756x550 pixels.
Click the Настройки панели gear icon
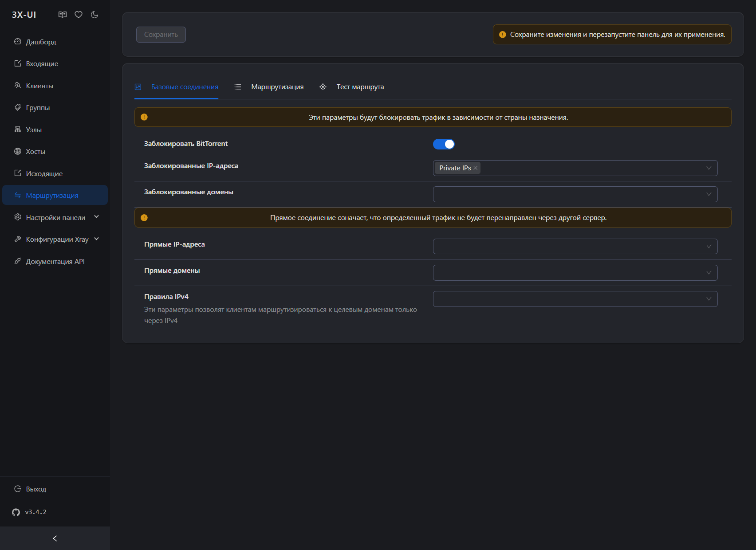tap(18, 217)
